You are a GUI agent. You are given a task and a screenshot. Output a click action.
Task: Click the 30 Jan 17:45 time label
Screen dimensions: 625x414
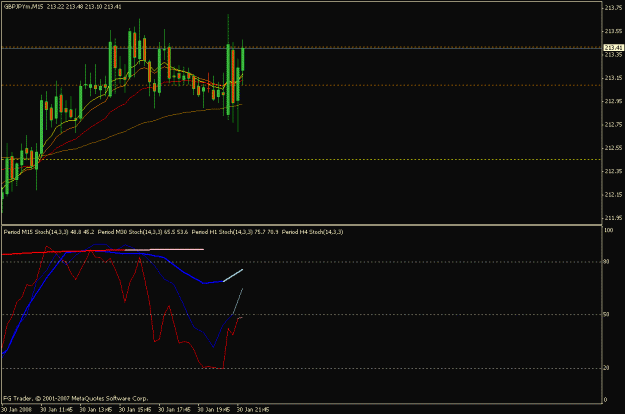pyautogui.click(x=174, y=410)
